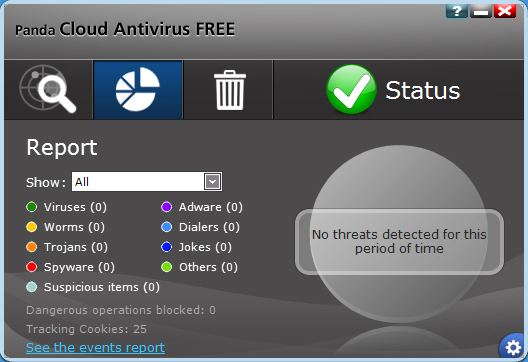Click the purple Adware color dot
This screenshot has height=362, width=528.
[167, 207]
